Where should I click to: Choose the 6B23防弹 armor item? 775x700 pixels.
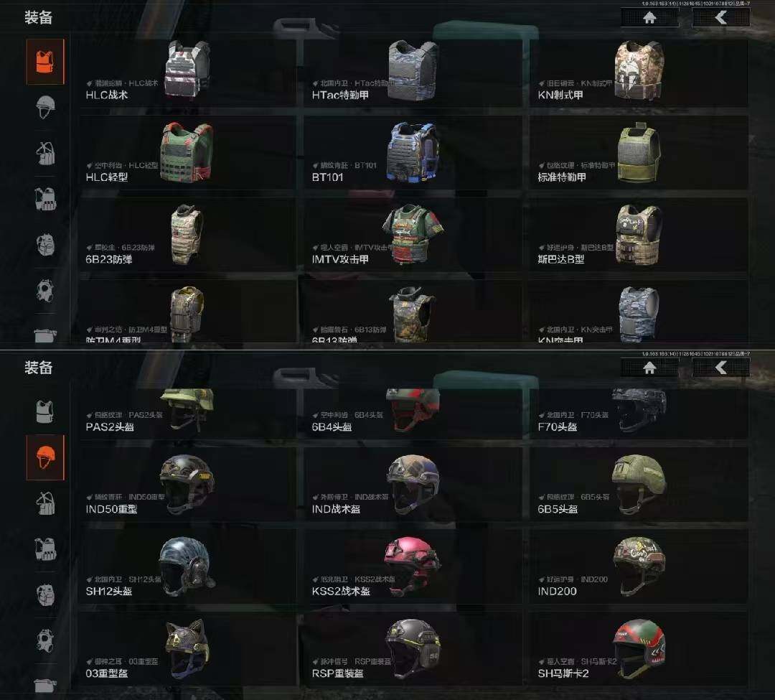187,235
